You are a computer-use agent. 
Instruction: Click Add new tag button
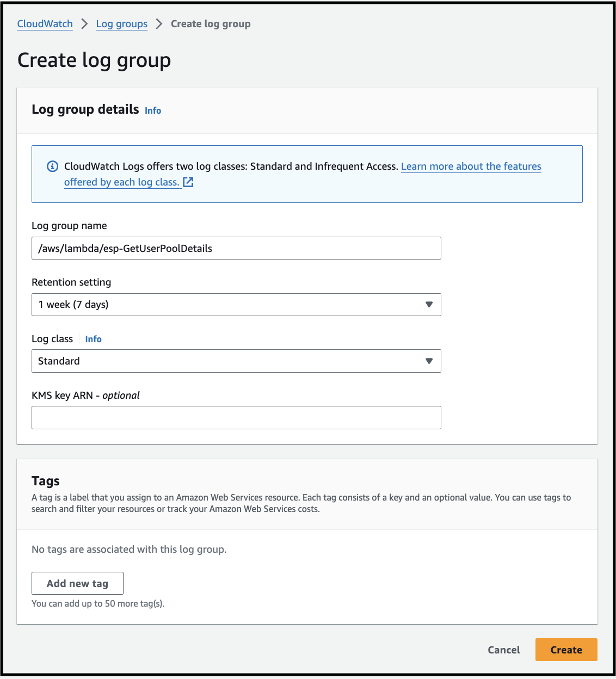(x=77, y=583)
